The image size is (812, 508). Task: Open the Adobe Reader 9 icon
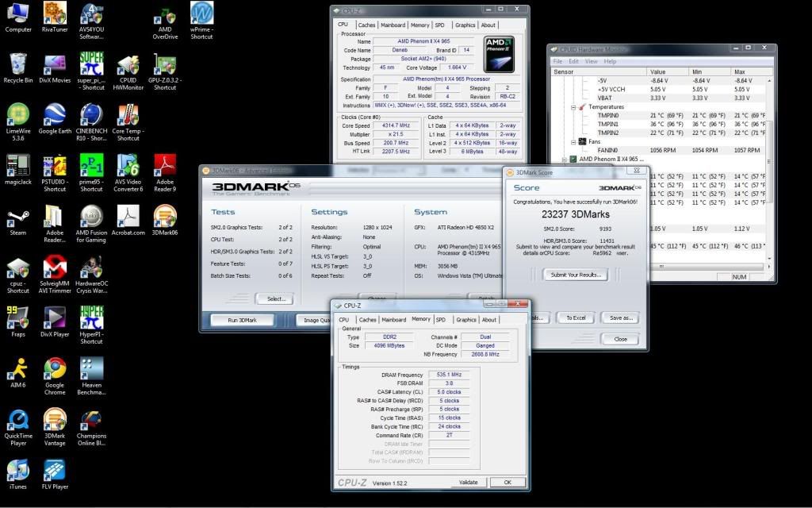pos(165,173)
